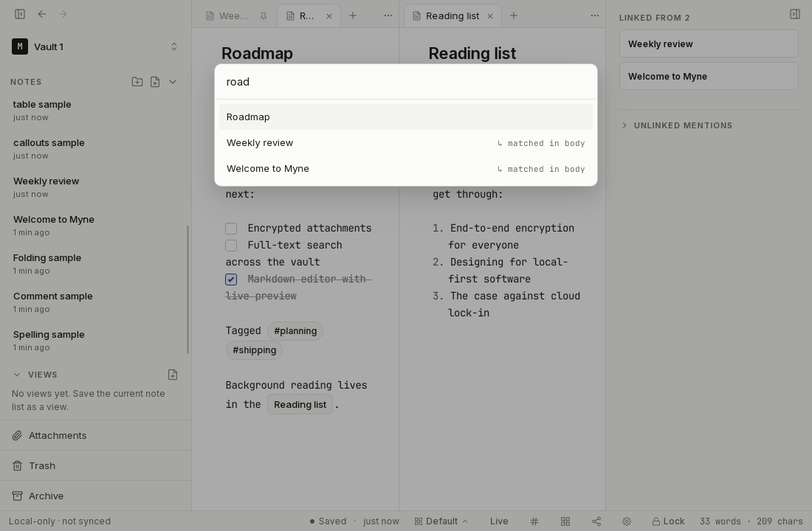This screenshot has height=531, width=812.
Task: Close the 'R...' Roadmap tab
Action: tap(329, 16)
